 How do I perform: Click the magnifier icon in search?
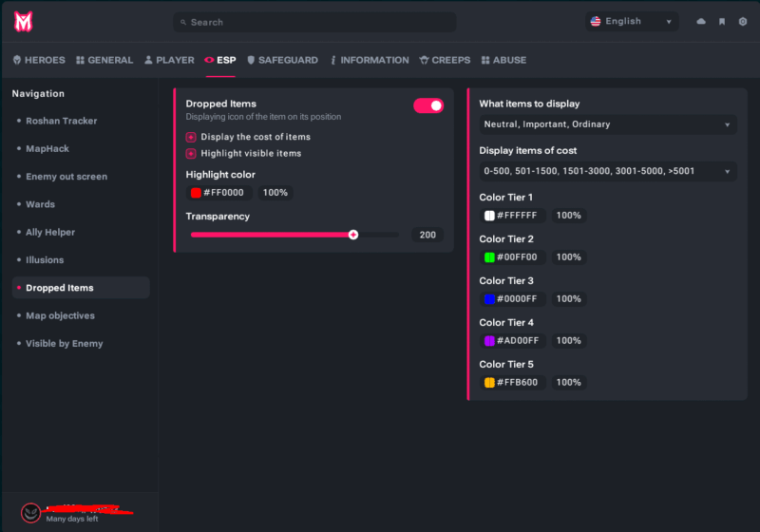coord(183,22)
